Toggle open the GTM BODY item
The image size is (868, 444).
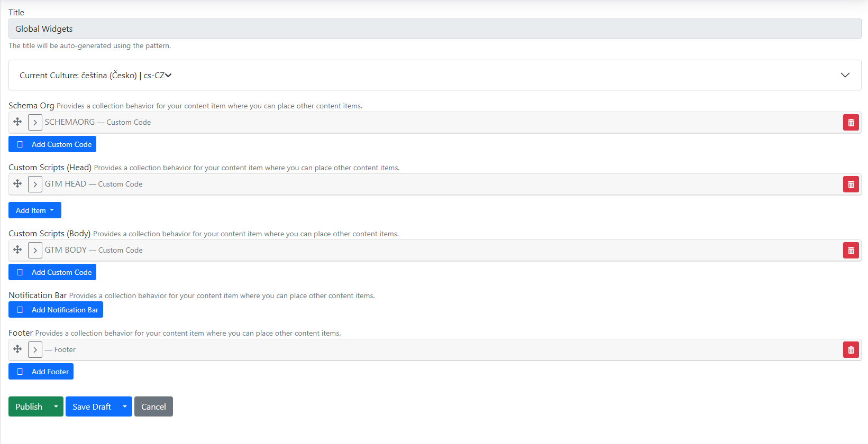pyautogui.click(x=35, y=251)
